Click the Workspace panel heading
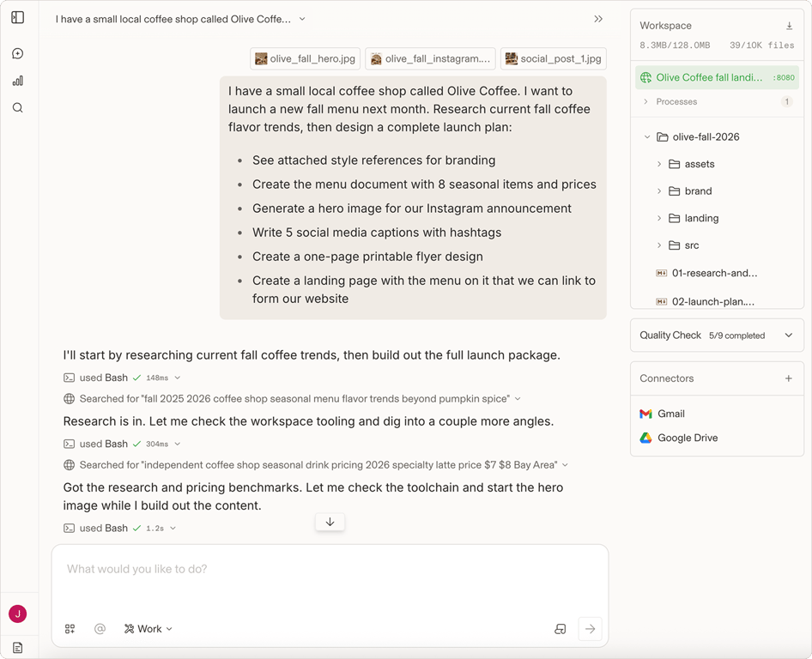The image size is (812, 659). pyautogui.click(x=665, y=26)
